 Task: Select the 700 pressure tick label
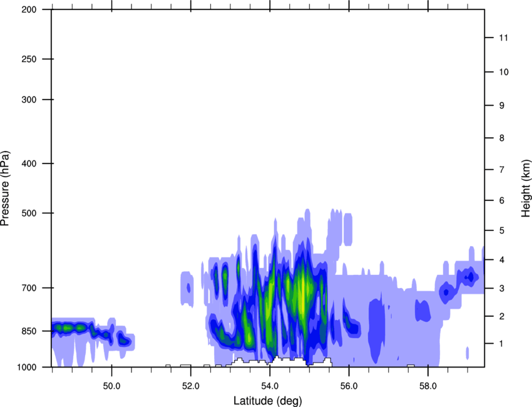[29, 288]
